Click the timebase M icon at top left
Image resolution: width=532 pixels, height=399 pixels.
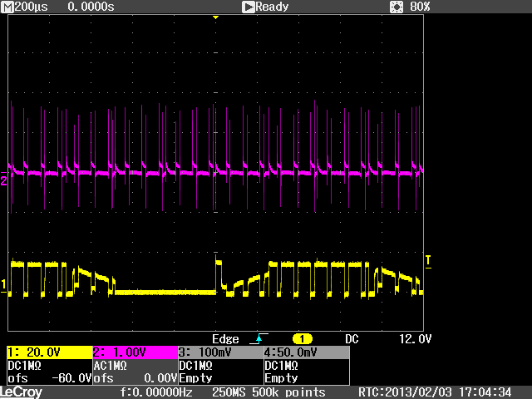pyautogui.click(x=7, y=7)
